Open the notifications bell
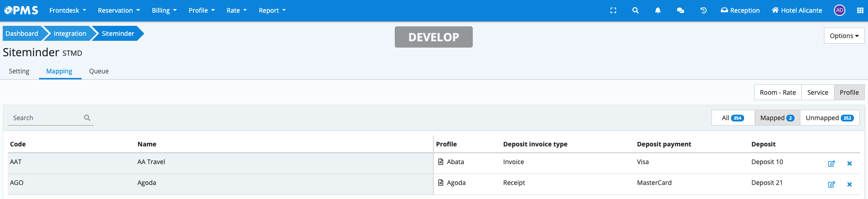The image size is (868, 199). [657, 10]
